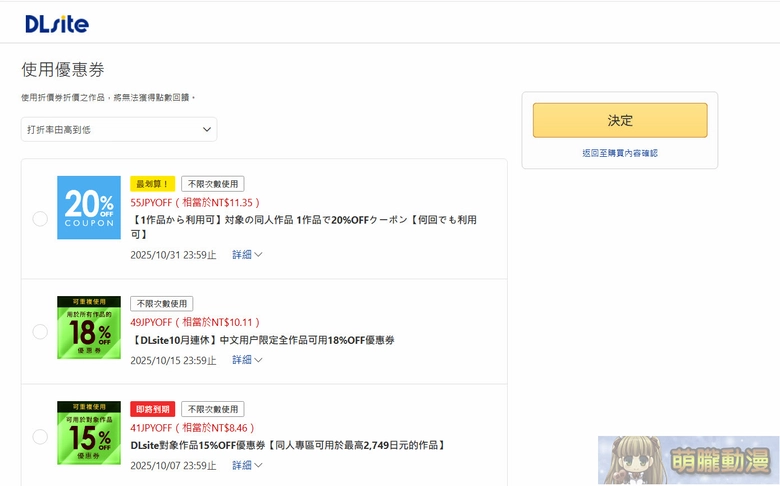Click the blue 20% OFF coupon image
The width and height of the screenshot is (780, 486).
coord(89,207)
